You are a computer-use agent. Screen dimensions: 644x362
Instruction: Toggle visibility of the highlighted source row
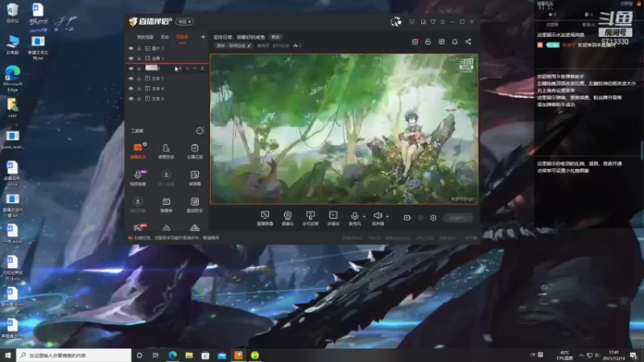tap(131, 68)
